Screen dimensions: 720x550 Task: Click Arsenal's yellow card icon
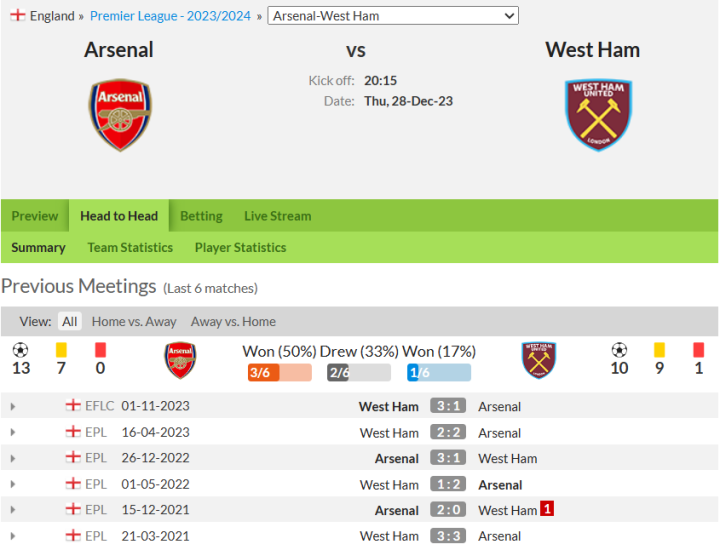click(61, 350)
